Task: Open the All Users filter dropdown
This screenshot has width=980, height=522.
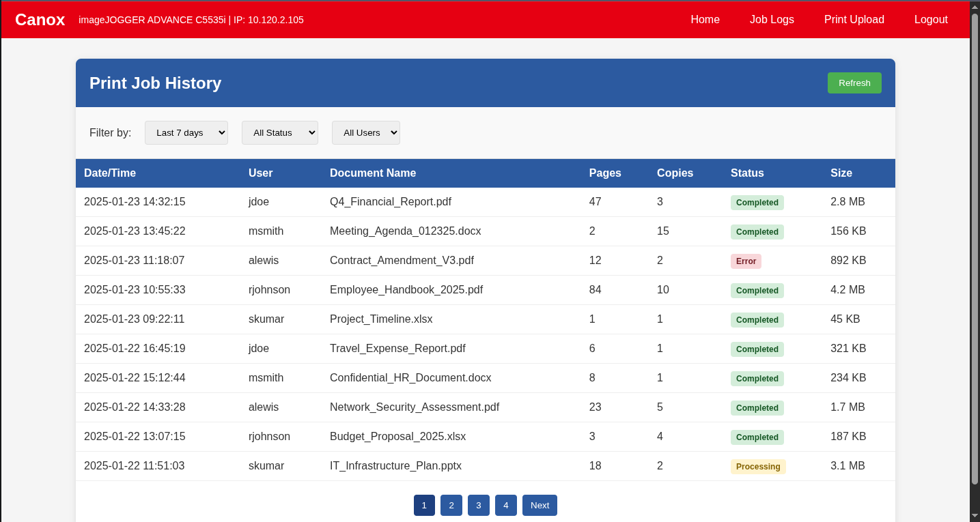Action: (366, 132)
